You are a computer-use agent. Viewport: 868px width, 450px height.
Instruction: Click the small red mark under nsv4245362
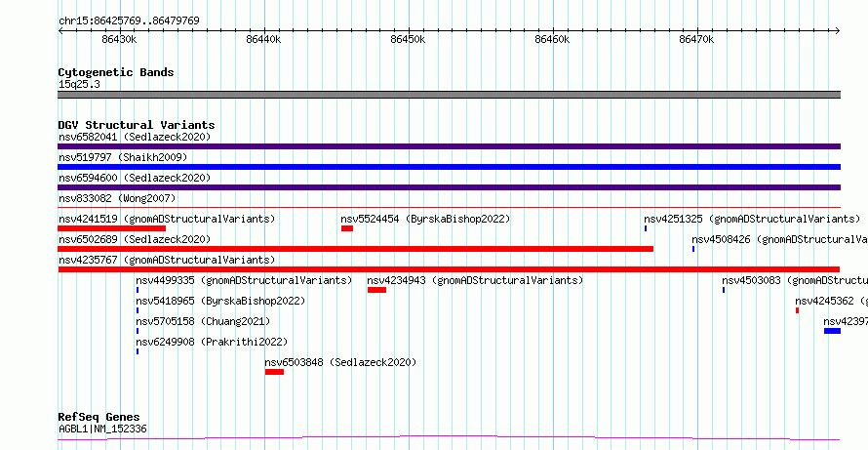coord(797,310)
